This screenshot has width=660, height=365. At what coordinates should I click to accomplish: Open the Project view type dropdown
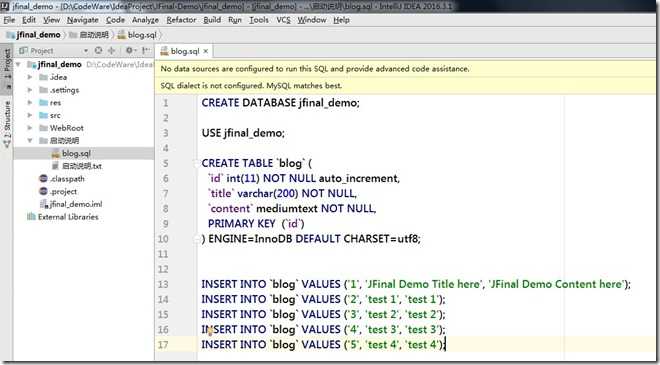[85, 51]
